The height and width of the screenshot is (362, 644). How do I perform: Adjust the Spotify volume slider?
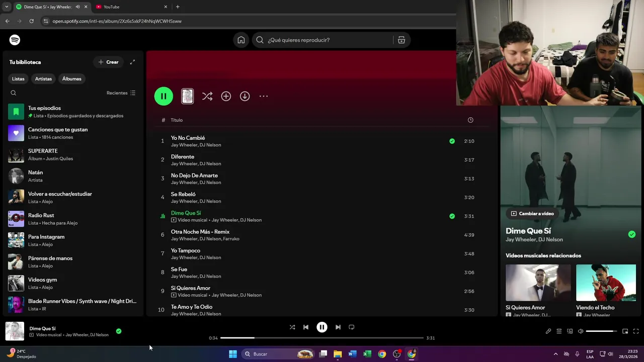click(x=602, y=331)
